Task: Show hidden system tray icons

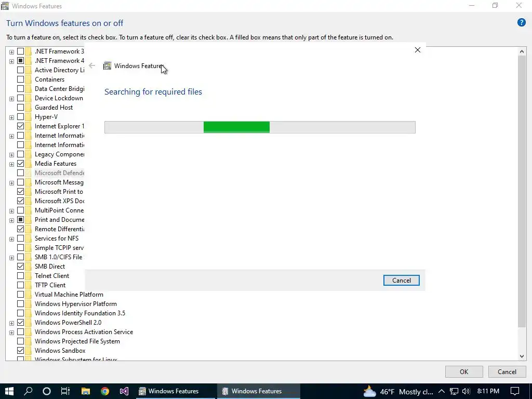Action: (x=442, y=391)
